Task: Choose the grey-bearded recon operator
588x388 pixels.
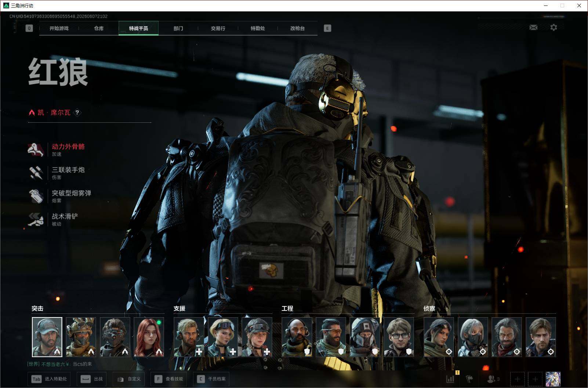Action: tap(507, 337)
